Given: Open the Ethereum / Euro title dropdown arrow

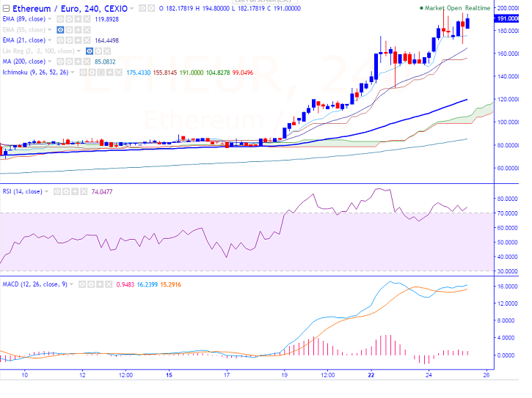Looking at the screenshot, I should tap(131, 9).
